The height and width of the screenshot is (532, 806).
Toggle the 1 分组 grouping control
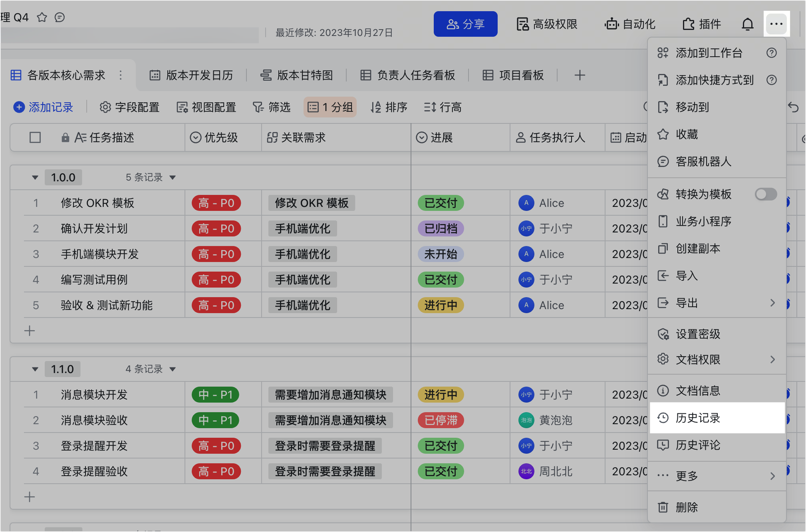(x=330, y=107)
